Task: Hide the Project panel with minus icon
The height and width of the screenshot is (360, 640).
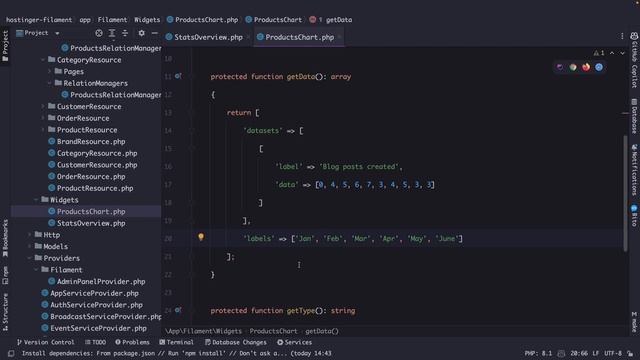Action: coord(155,33)
